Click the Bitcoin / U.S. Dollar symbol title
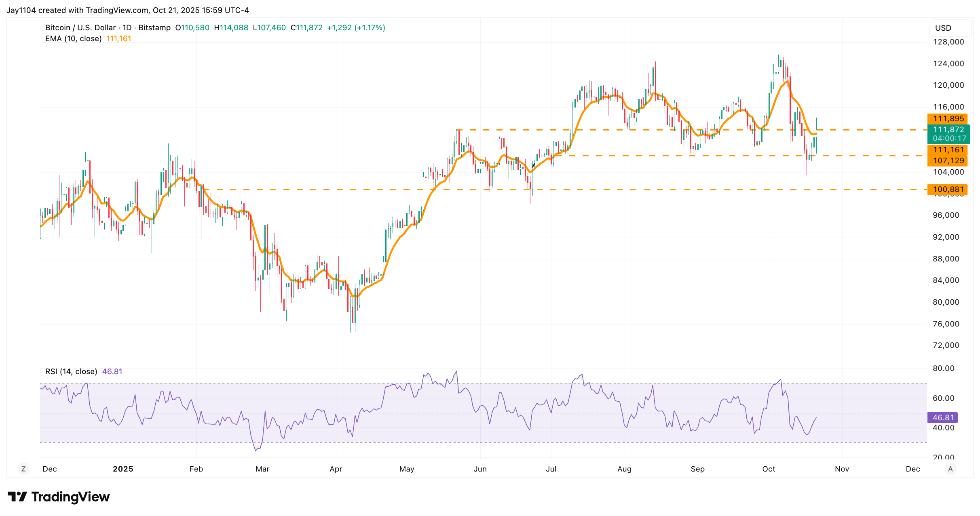The width and height of the screenshot is (980, 516). (x=80, y=28)
